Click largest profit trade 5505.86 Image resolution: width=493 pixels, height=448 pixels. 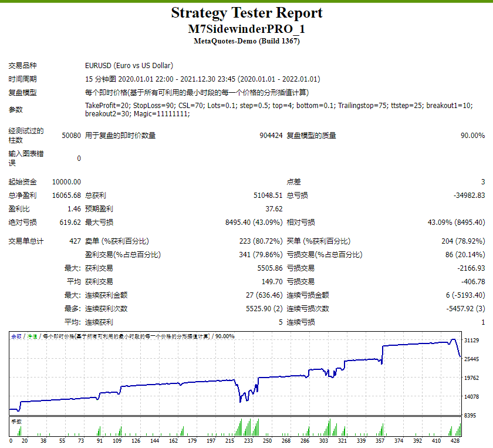pos(270,268)
